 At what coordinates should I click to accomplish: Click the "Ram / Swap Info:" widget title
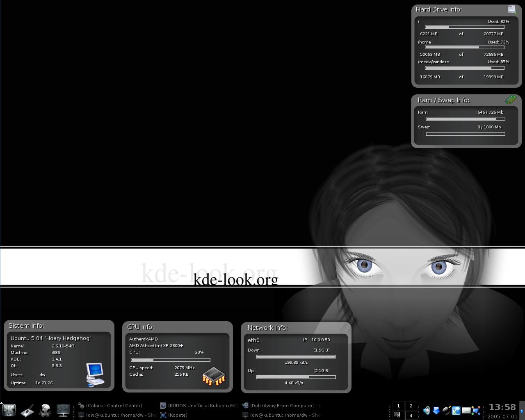click(444, 100)
